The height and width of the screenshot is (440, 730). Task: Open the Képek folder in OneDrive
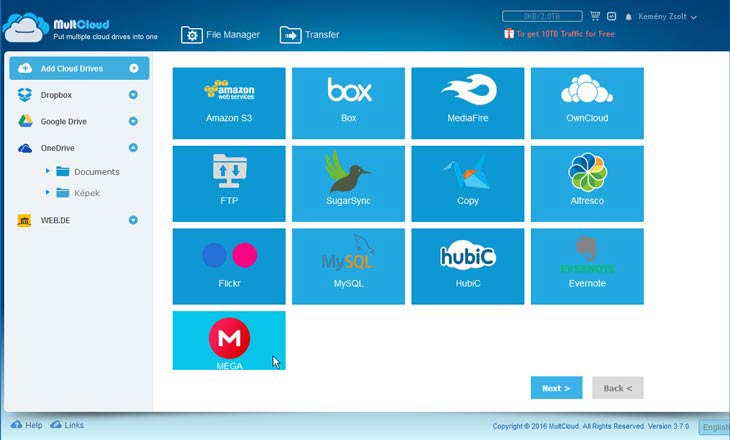coord(78,193)
